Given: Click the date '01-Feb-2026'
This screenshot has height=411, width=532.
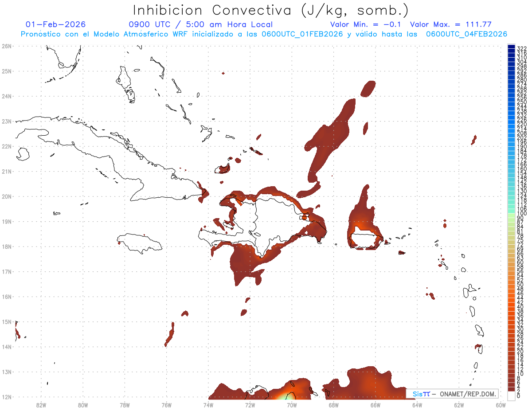Looking at the screenshot, I should click(56, 24).
